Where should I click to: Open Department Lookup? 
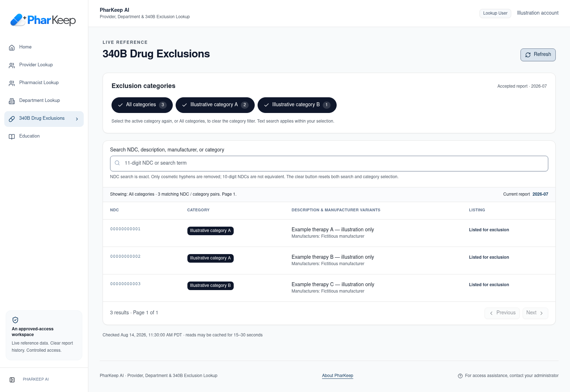(x=44, y=101)
